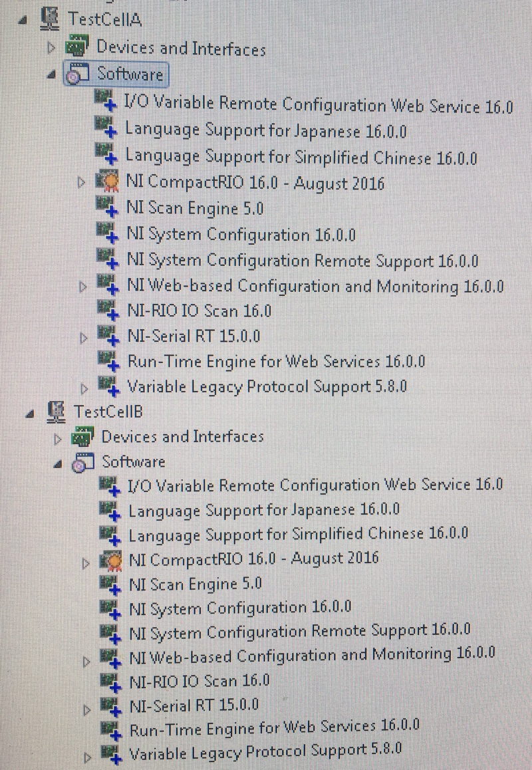This screenshot has width=532, height=770.
Task: Select NI-RIO IO Scan 16.0 text under TestCellA
Action: click(x=199, y=311)
